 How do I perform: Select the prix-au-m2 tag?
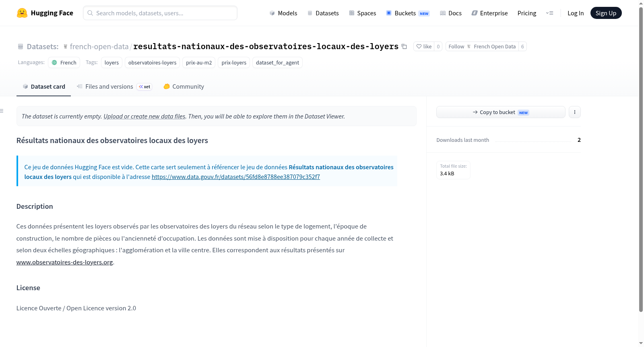(199, 62)
